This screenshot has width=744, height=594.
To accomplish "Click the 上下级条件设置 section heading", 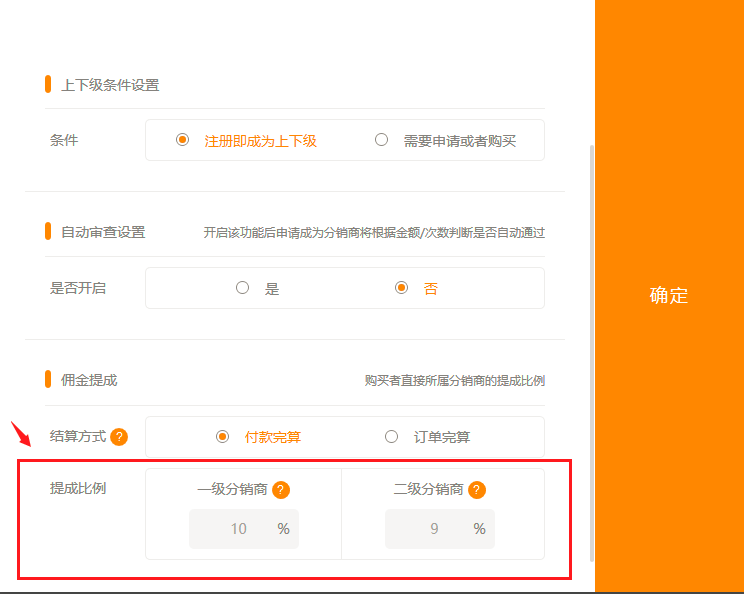I will 110,85.
